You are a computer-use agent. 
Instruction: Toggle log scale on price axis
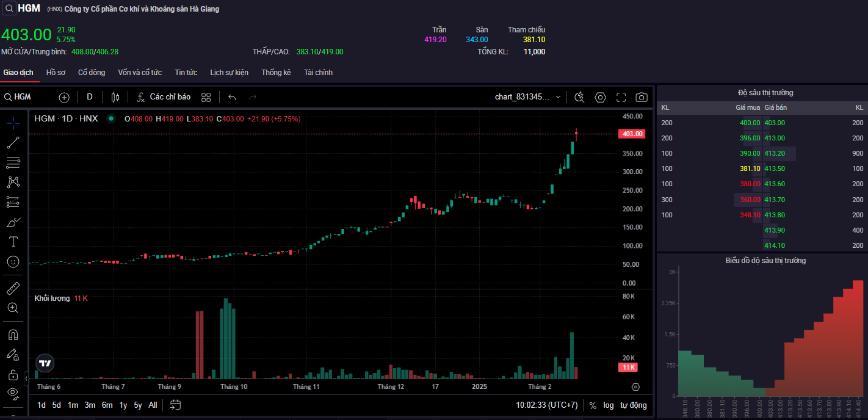[608, 405]
